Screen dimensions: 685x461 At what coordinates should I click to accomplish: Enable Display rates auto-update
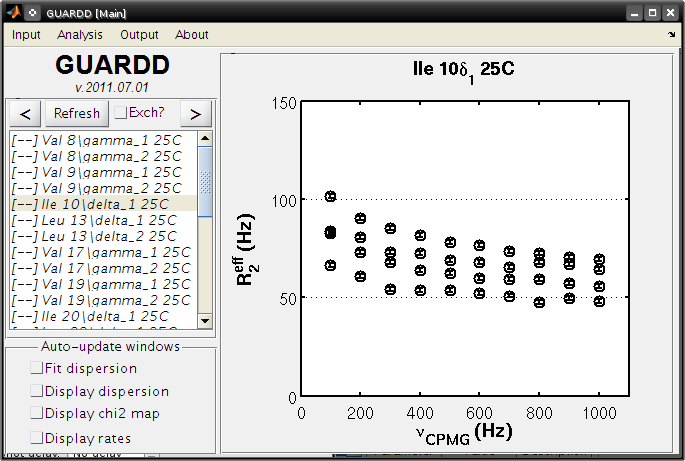(x=37, y=437)
